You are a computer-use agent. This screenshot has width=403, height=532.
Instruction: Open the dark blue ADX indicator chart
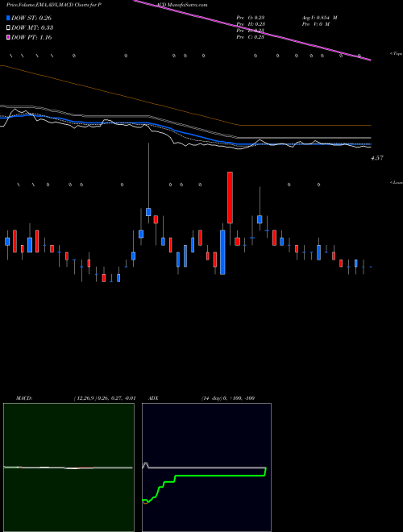(206, 468)
